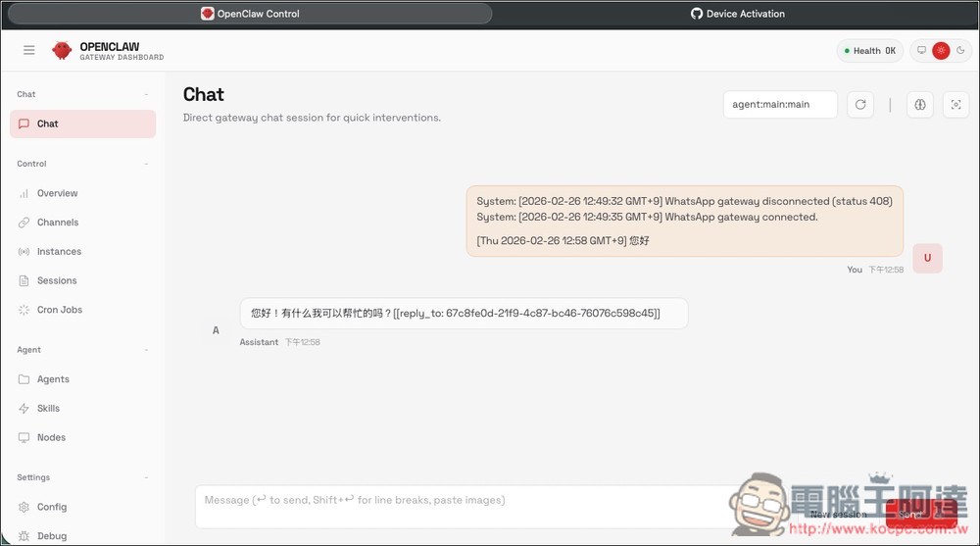Click the Assistant label under the reply
Image resolution: width=980 pixels, height=546 pixels.
tap(259, 342)
